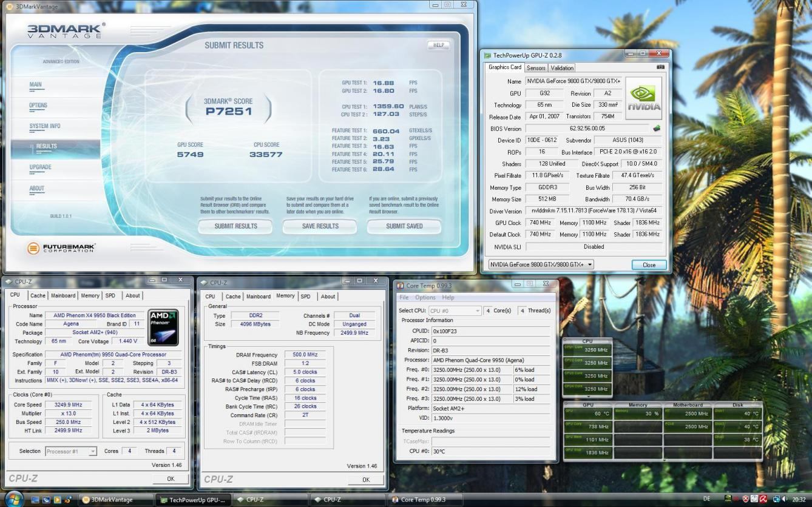This screenshot has width=812, height=507.
Task: Click the DRAM Frequency value 500.0 MHz
Action: coord(305,355)
